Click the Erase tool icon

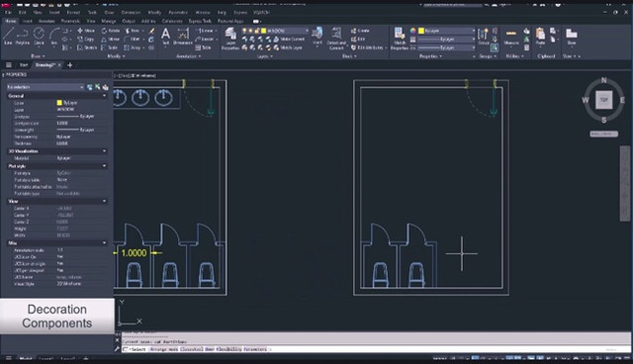point(151,31)
